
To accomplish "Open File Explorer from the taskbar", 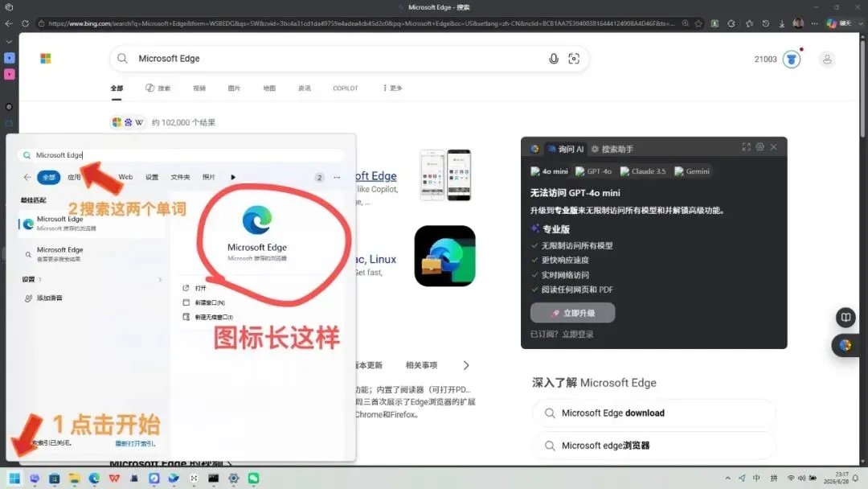I will pos(74,478).
